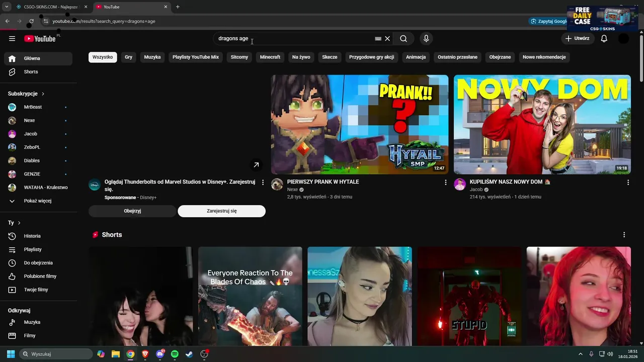644x362 pixels.
Task: Select Przygodowe gry akcji chip
Action: pos(372,57)
